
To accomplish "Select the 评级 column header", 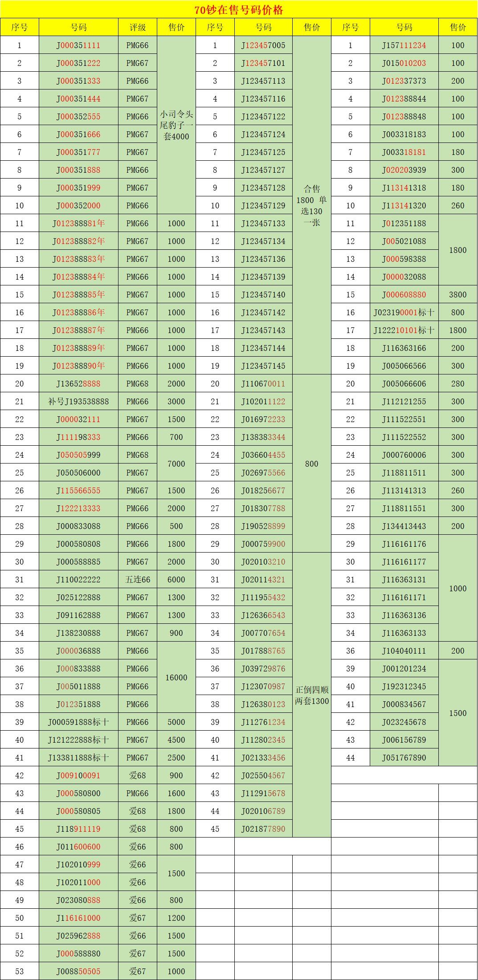I will (x=137, y=27).
